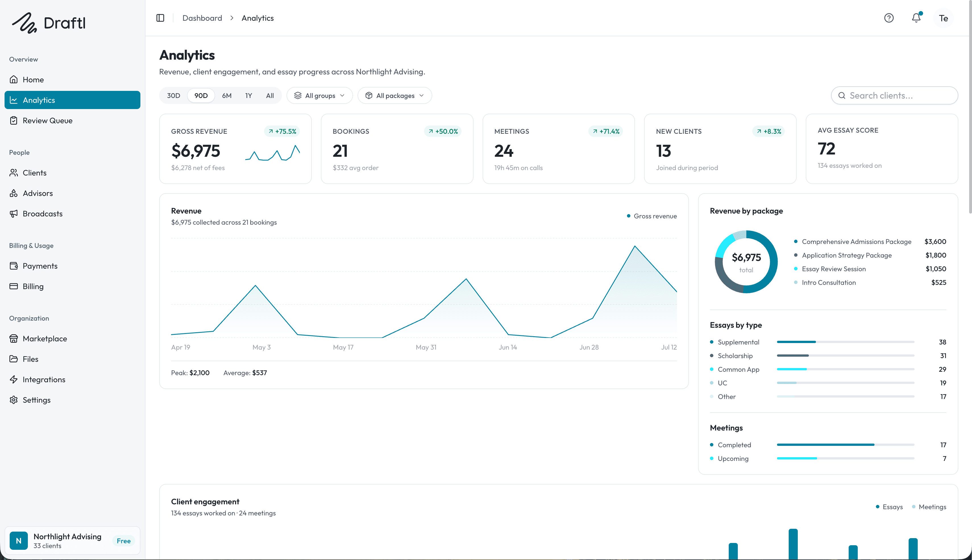Click the Review Queue clipboard icon
Screen dimensions: 972x560
(14, 120)
